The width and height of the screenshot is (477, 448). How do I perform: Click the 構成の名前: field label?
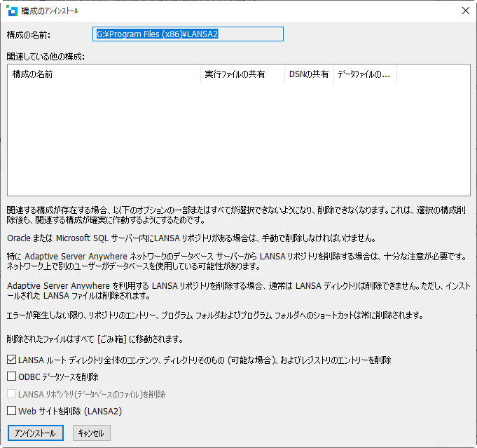coord(29,35)
